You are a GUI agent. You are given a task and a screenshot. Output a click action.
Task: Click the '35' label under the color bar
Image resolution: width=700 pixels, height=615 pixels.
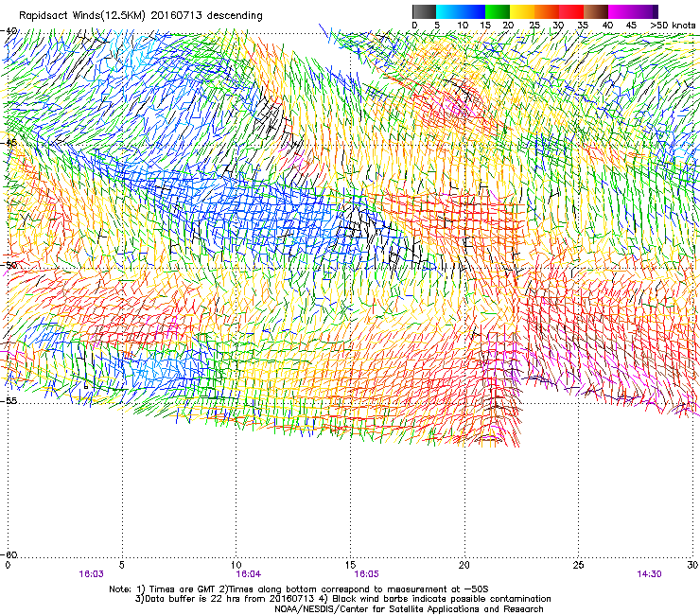coord(583,26)
